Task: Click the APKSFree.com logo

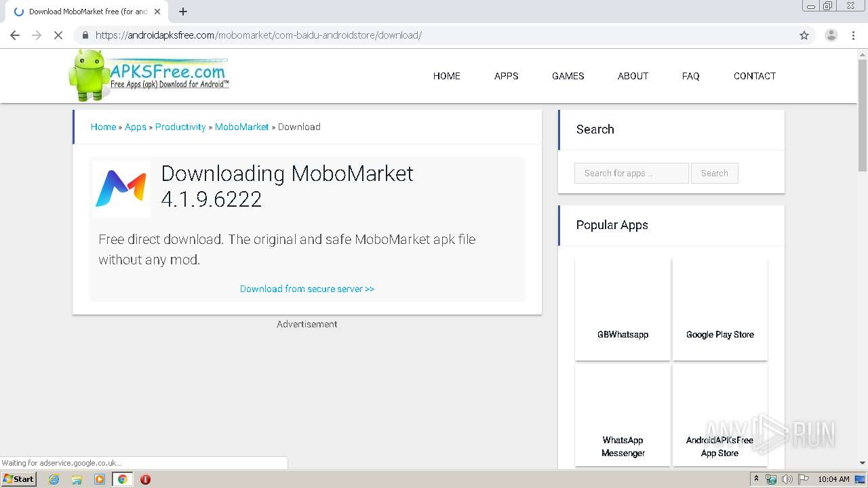Action: [x=149, y=75]
